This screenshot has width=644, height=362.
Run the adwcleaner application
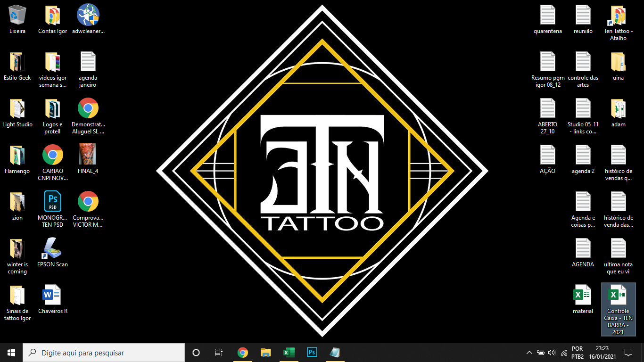click(88, 14)
